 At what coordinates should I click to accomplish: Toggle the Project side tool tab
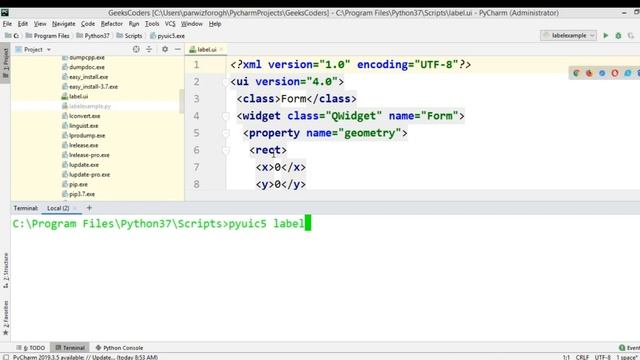pyautogui.click(x=5, y=64)
